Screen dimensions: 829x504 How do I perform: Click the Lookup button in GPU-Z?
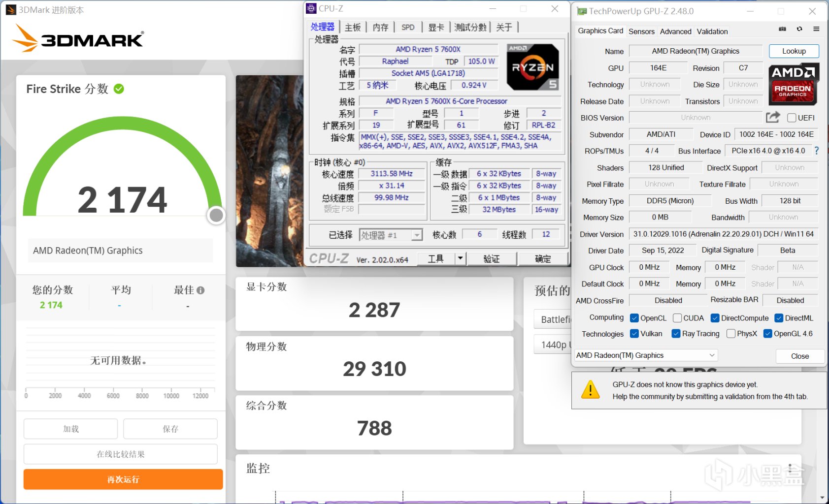(794, 51)
